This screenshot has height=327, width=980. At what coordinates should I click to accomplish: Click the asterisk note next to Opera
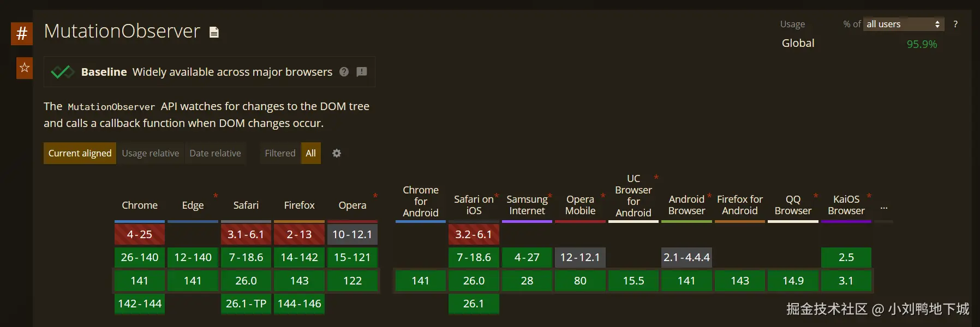pos(375,196)
